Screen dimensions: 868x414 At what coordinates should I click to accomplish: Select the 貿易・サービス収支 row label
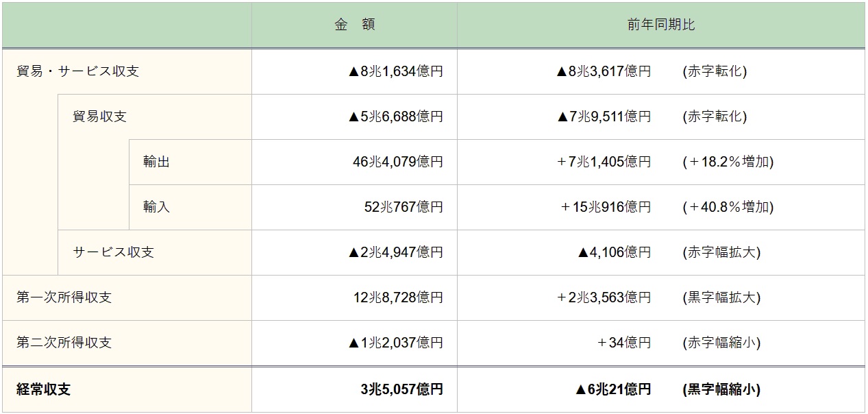[78, 71]
